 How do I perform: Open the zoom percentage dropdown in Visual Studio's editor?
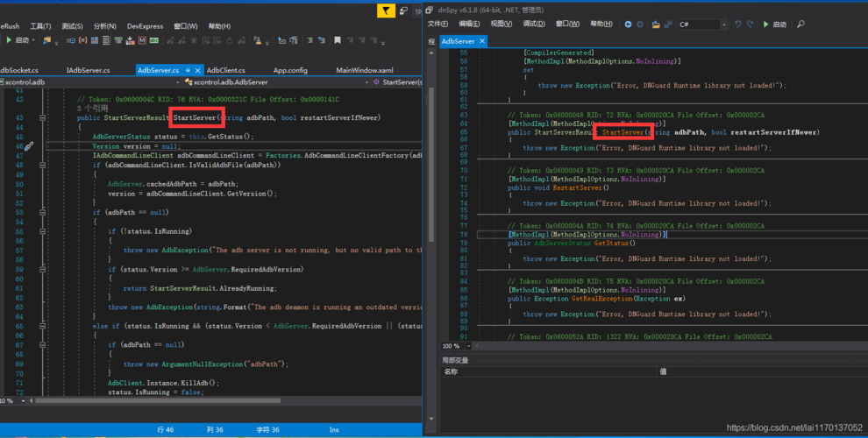pos(23,400)
